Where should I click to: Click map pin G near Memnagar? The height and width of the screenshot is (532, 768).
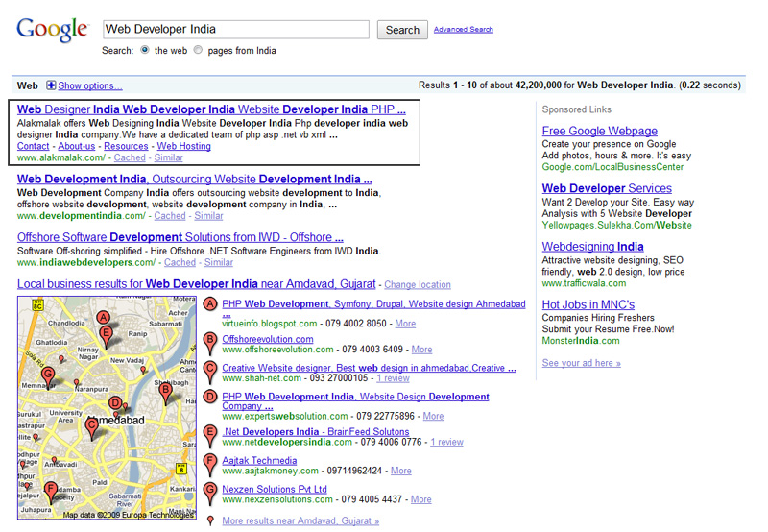(47, 377)
